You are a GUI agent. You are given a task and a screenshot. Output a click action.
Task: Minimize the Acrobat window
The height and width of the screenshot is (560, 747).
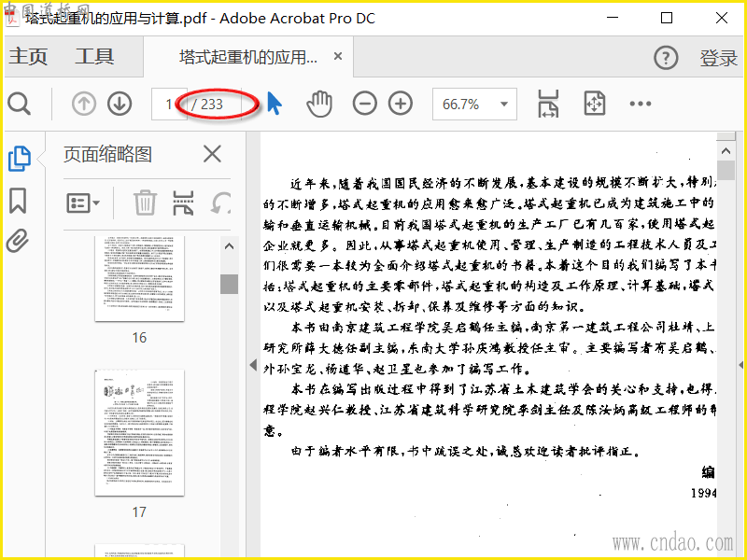click(613, 18)
